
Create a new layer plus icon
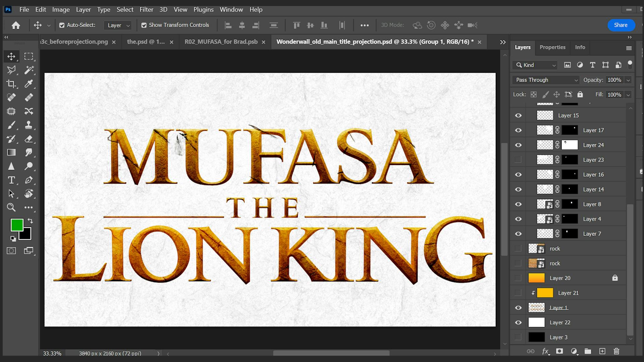click(x=602, y=351)
